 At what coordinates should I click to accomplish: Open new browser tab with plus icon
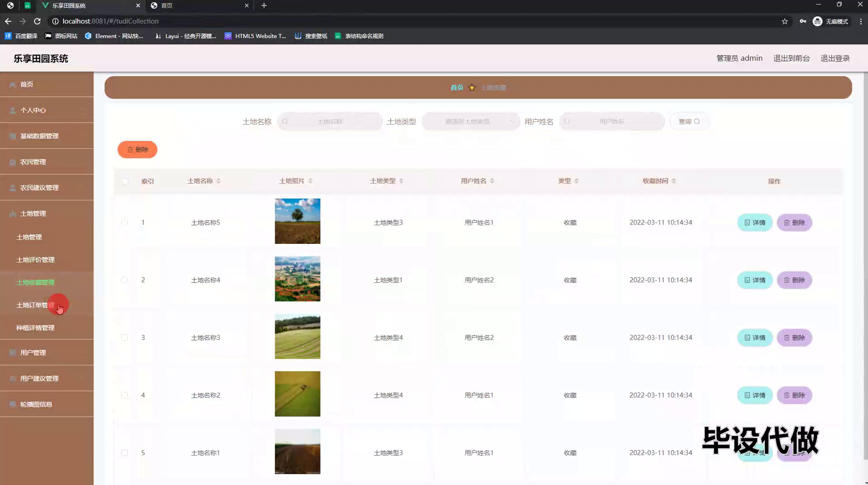(264, 5)
